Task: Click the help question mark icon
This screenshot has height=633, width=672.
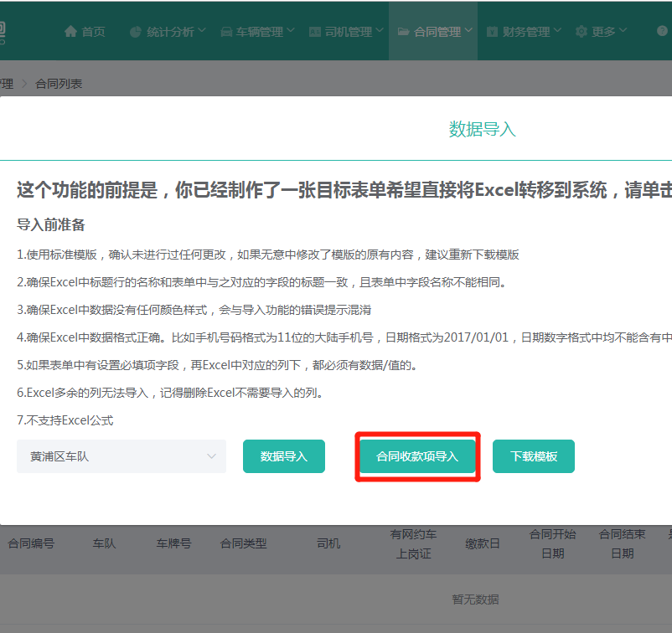Action: click(662, 32)
